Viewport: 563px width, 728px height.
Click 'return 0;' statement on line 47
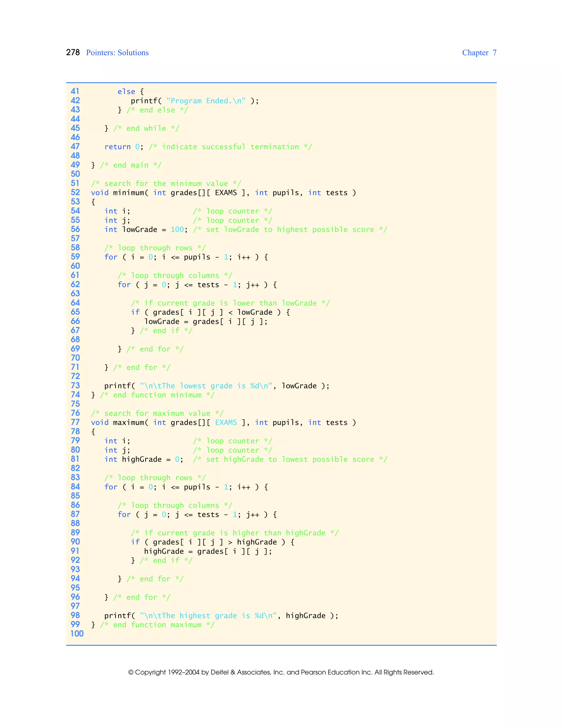tap(124, 147)
